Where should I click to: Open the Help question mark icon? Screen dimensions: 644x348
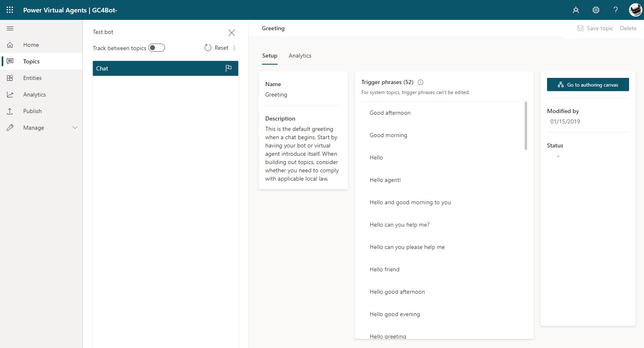click(615, 10)
